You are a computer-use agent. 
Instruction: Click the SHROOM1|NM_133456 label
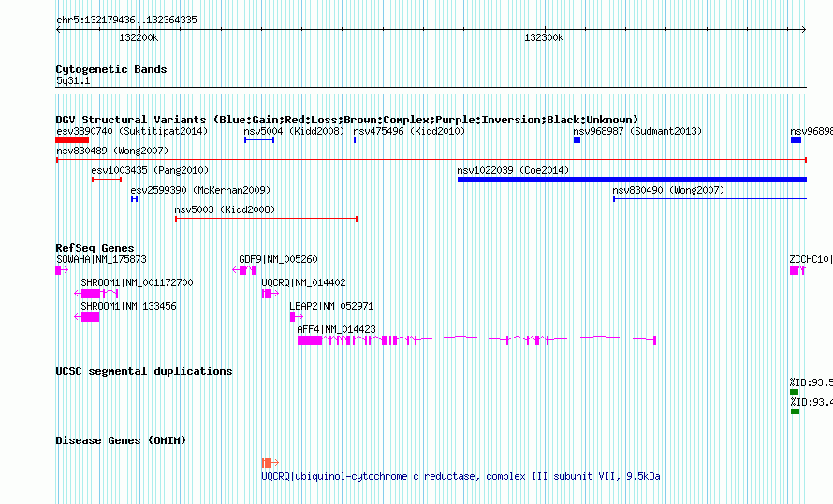click(128, 306)
